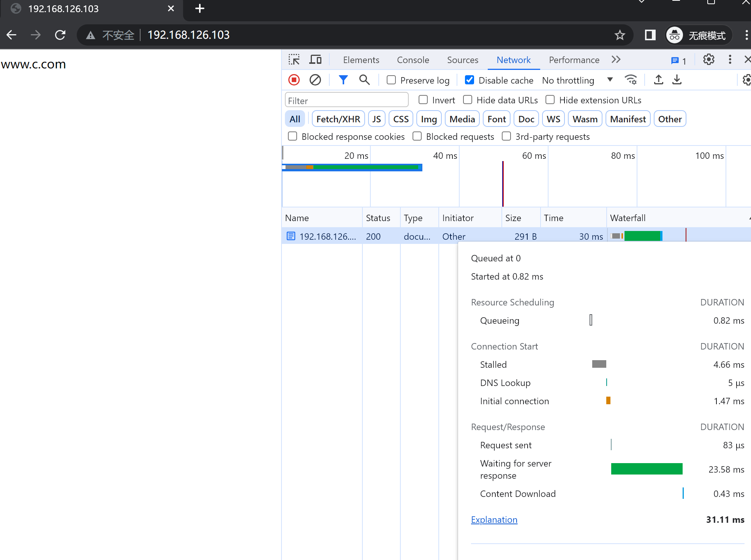Select the Fetch/XHR filter button
Image resolution: width=751 pixels, height=560 pixels.
[x=338, y=119]
